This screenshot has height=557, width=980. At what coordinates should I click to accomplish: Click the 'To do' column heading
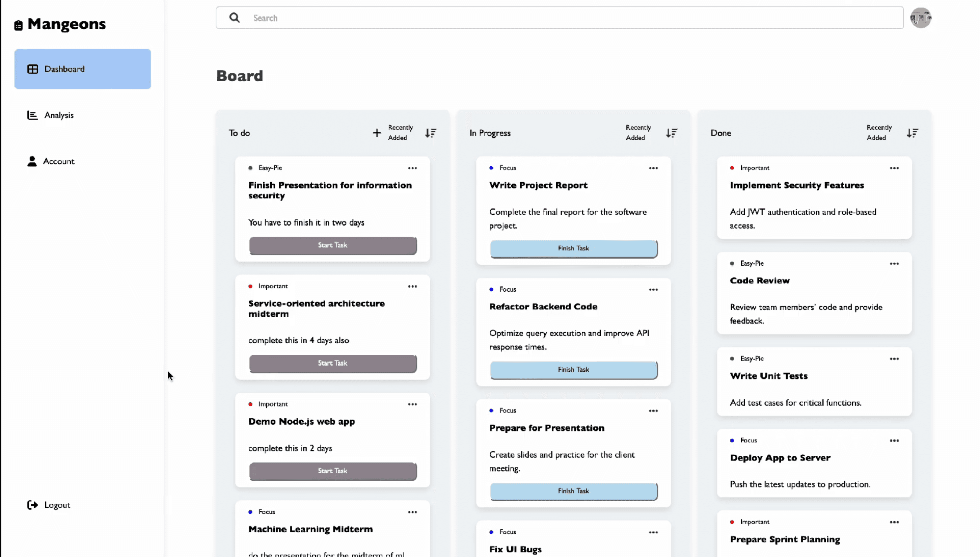pos(239,133)
